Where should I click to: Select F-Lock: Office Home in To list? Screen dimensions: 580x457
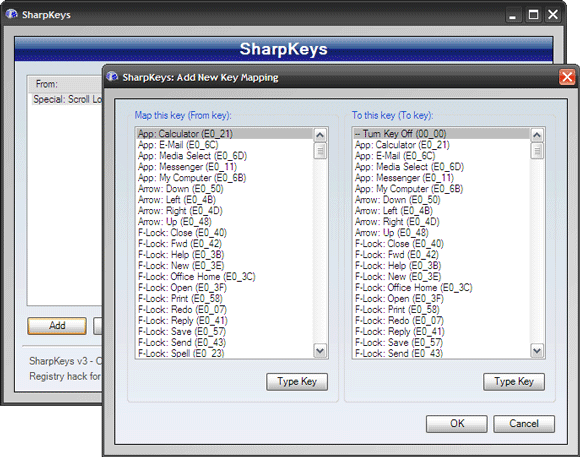pyautogui.click(x=442, y=288)
